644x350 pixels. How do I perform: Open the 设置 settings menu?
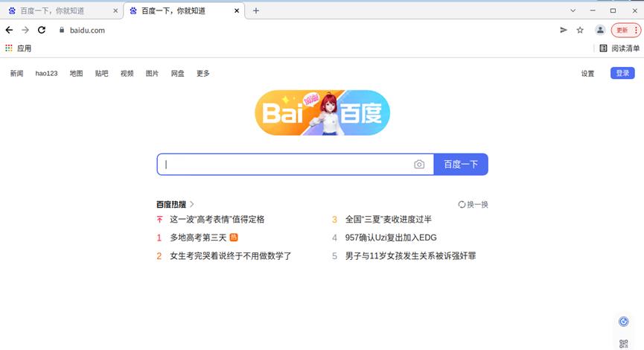pos(587,73)
